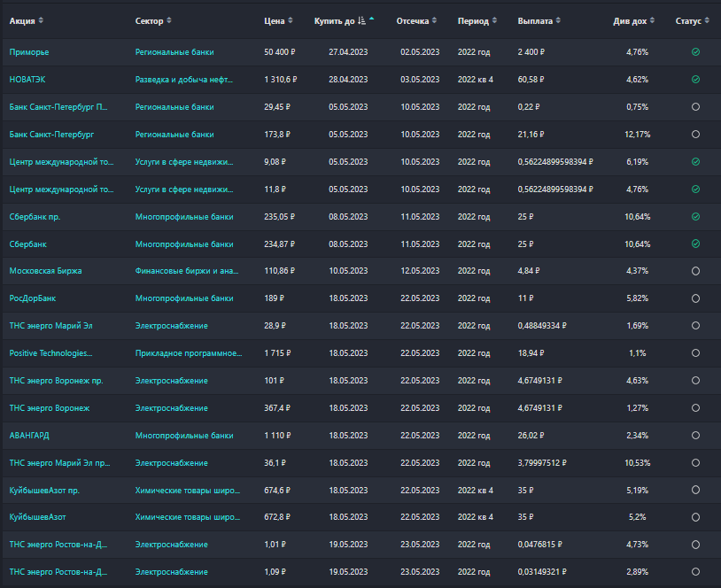
Task: Click green check status in 11,8 ₽ row
Action: (695, 189)
